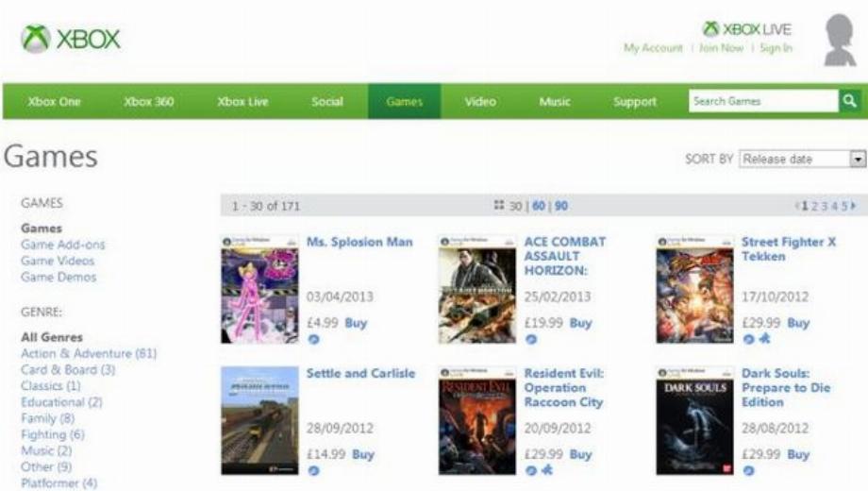
Task: Go to results page 2
Action: tap(814, 206)
